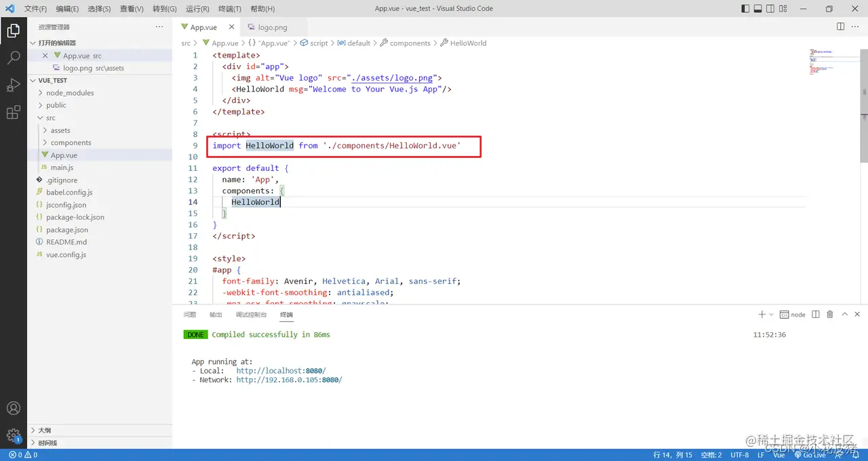This screenshot has height=461, width=868.
Task: Click the VS Code logo icon
Action: point(10,9)
